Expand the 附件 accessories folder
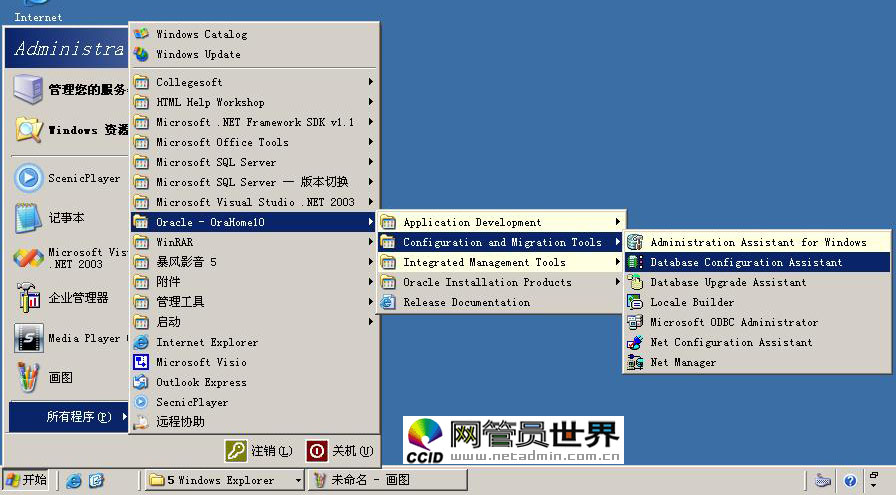This screenshot has width=896, height=495. coord(255,282)
